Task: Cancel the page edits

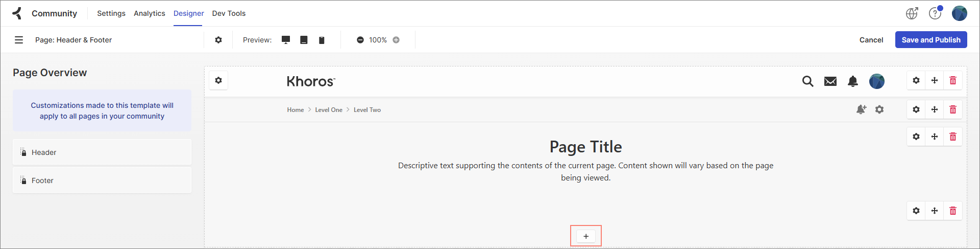Action: point(871,40)
